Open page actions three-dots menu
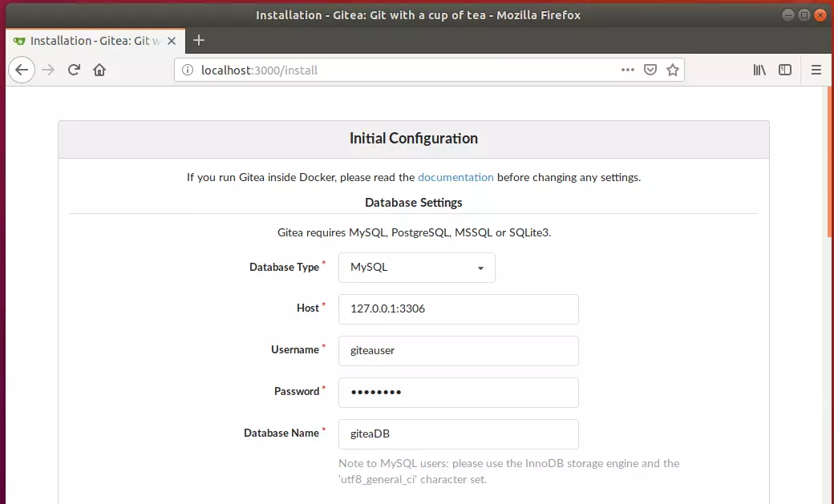 (628, 70)
